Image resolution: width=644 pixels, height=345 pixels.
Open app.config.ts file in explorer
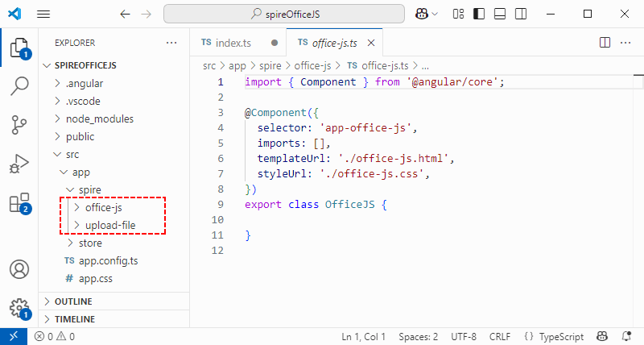pyautogui.click(x=108, y=260)
